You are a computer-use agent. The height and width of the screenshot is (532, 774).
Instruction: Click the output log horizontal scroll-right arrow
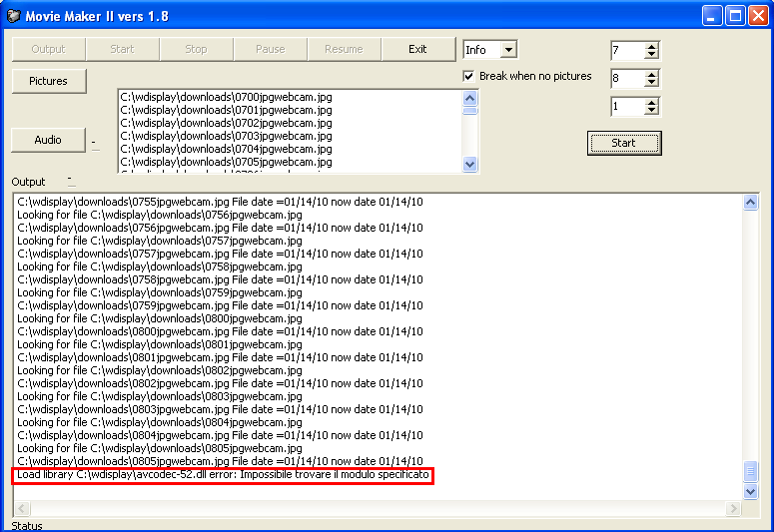click(733, 508)
